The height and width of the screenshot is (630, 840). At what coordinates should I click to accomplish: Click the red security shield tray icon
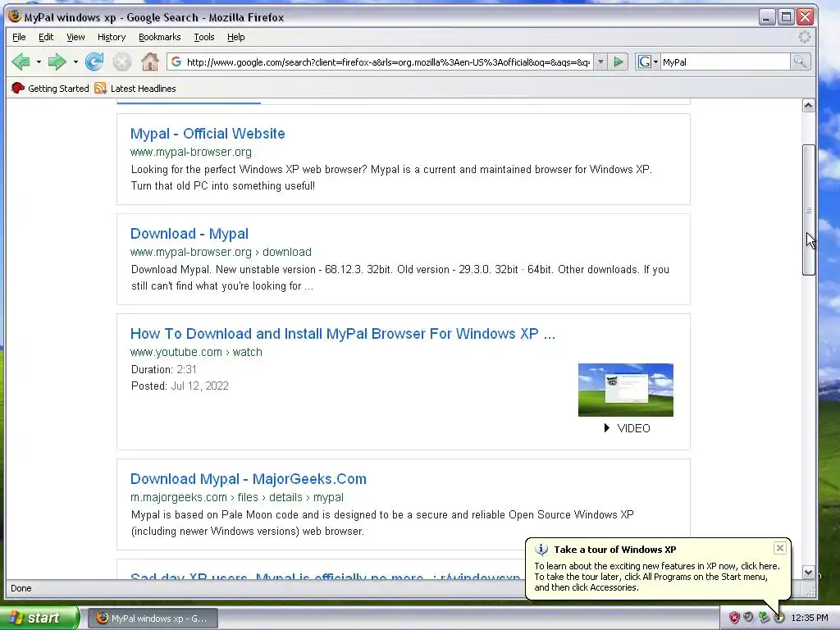coord(734,618)
